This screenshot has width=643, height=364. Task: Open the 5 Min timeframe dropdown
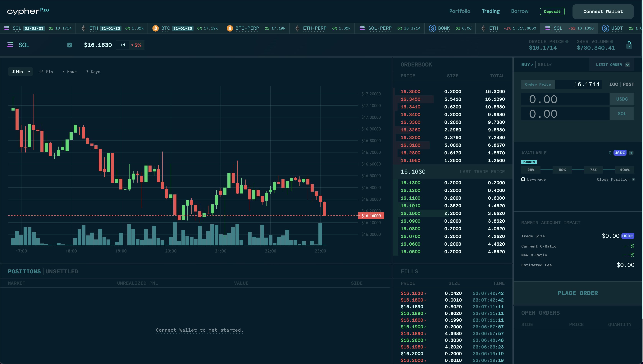click(x=20, y=71)
